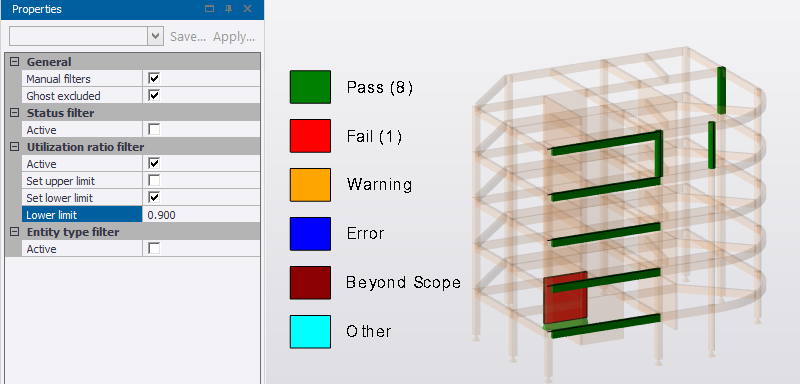This screenshot has width=800, height=384.
Task: Close the Properties panel
Action: coord(247,9)
